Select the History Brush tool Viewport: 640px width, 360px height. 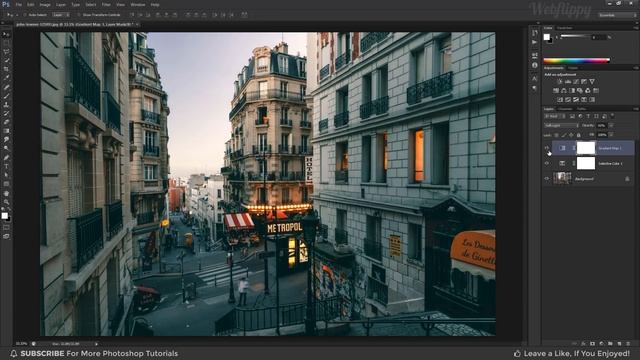click(x=6, y=113)
